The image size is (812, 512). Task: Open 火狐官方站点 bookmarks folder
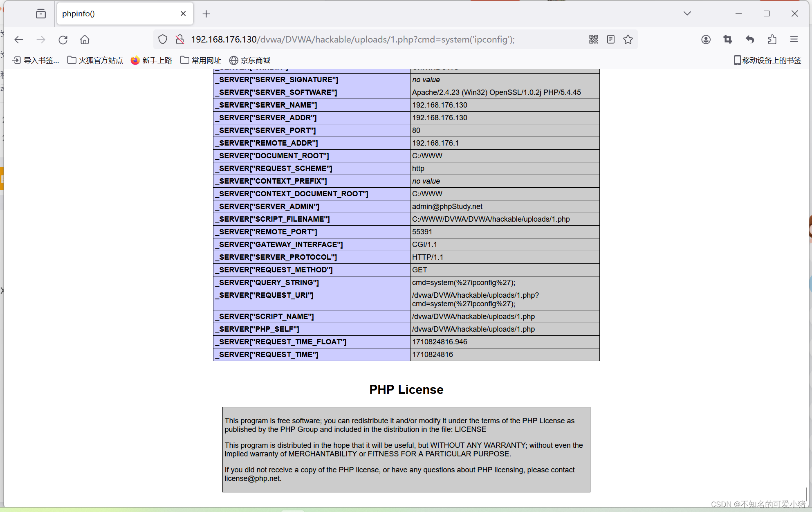point(95,60)
